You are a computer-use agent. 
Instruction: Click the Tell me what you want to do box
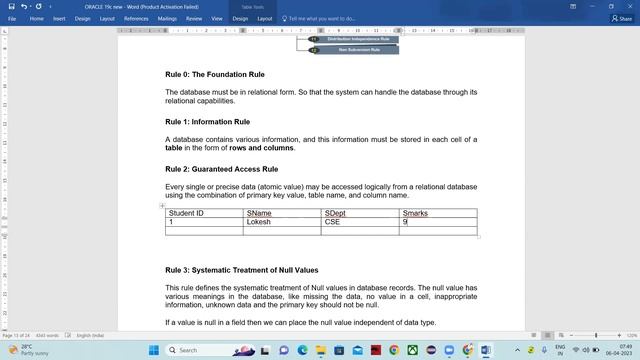pyautogui.click(x=319, y=19)
